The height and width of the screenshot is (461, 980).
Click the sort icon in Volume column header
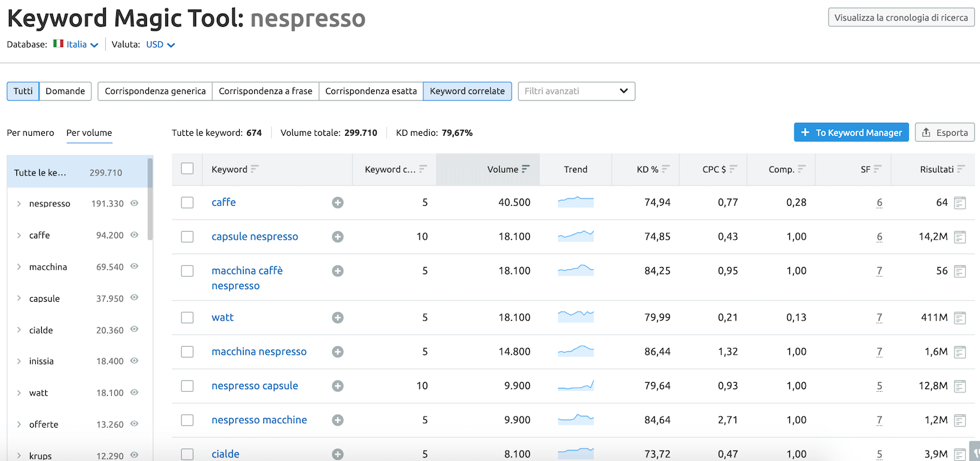click(526, 169)
